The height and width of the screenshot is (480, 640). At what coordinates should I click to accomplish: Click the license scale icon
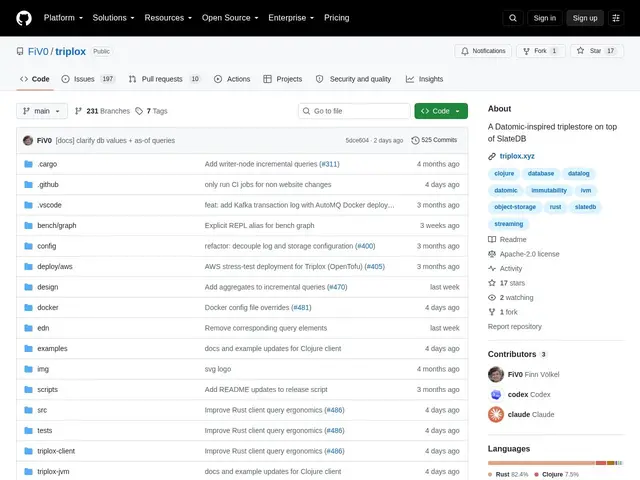click(x=492, y=254)
